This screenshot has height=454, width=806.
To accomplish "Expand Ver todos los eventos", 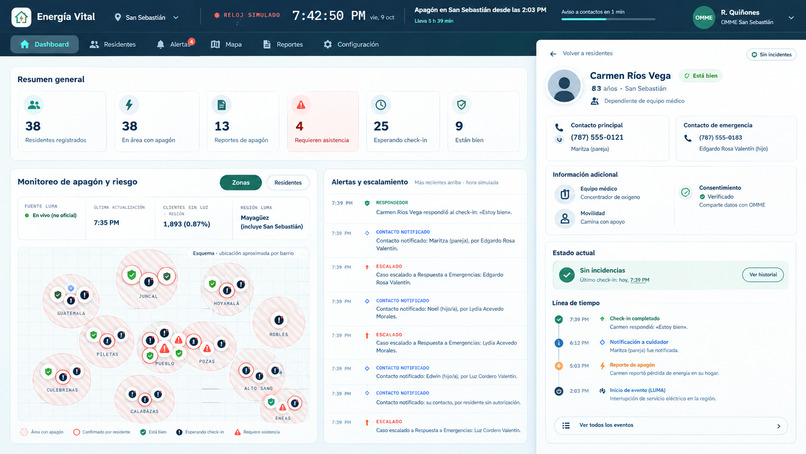I will pyautogui.click(x=671, y=426).
